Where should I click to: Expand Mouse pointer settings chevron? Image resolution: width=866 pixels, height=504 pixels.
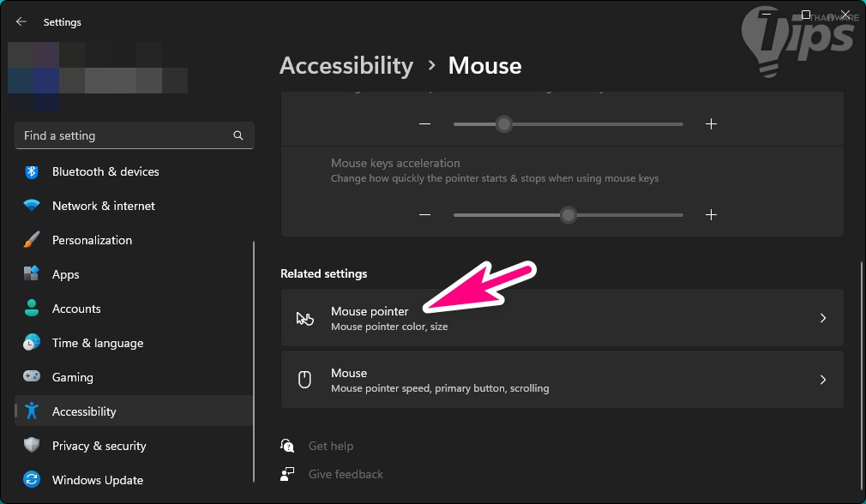click(822, 318)
